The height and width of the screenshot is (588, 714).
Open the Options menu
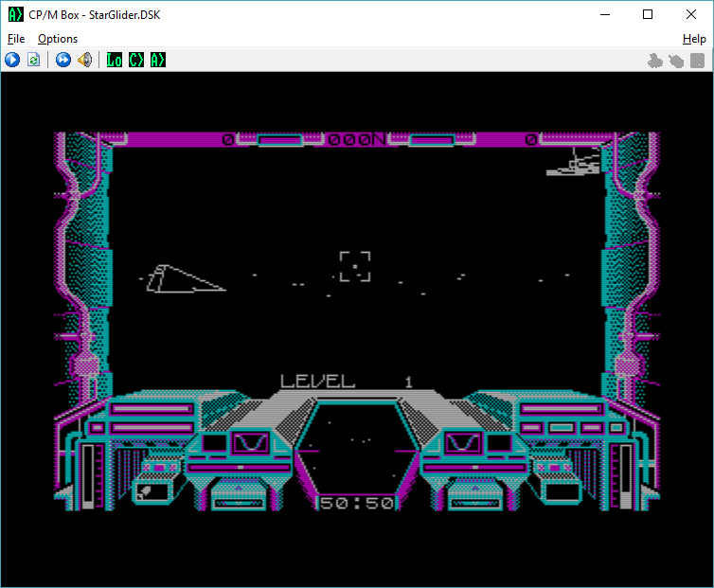click(x=58, y=39)
